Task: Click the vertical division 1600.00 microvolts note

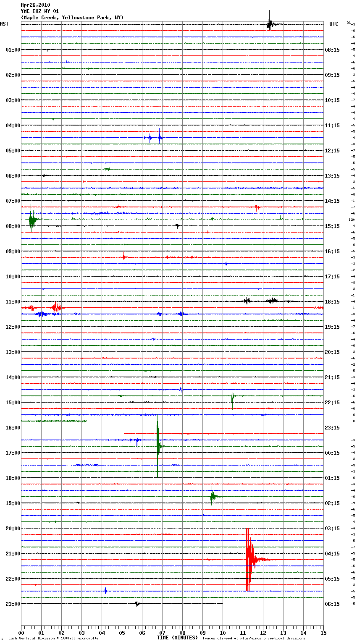Action: tap(53, 639)
